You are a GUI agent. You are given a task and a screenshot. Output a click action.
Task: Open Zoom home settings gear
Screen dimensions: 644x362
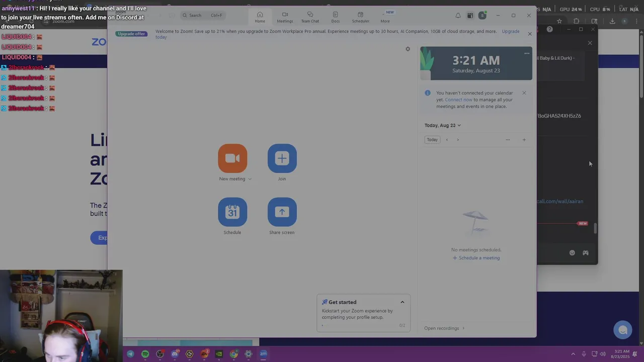408,49
